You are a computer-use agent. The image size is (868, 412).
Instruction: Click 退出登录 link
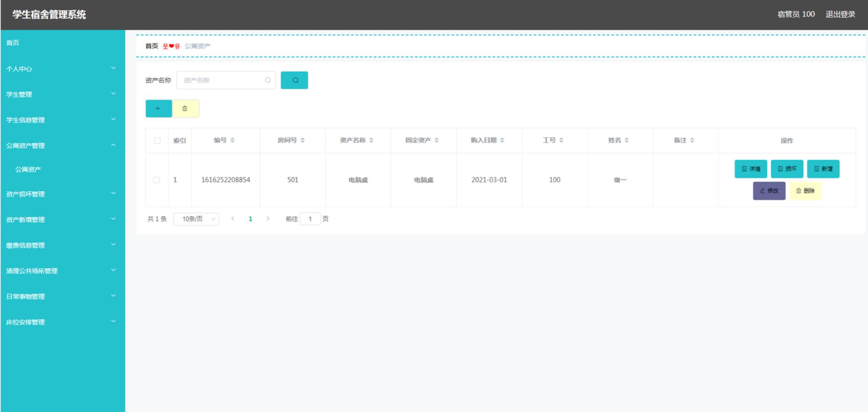pyautogui.click(x=840, y=14)
